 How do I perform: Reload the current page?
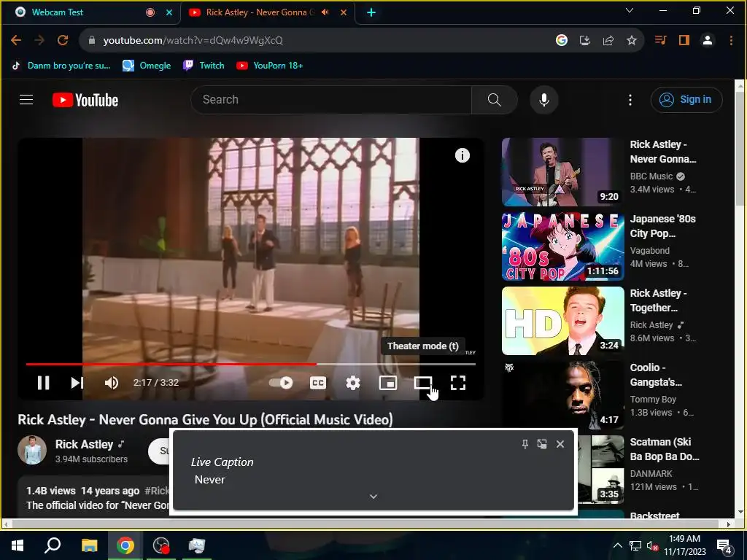click(63, 40)
